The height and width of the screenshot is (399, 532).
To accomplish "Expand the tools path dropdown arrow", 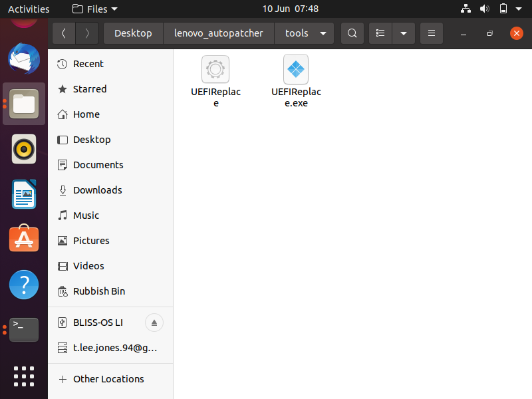I will tap(323, 33).
